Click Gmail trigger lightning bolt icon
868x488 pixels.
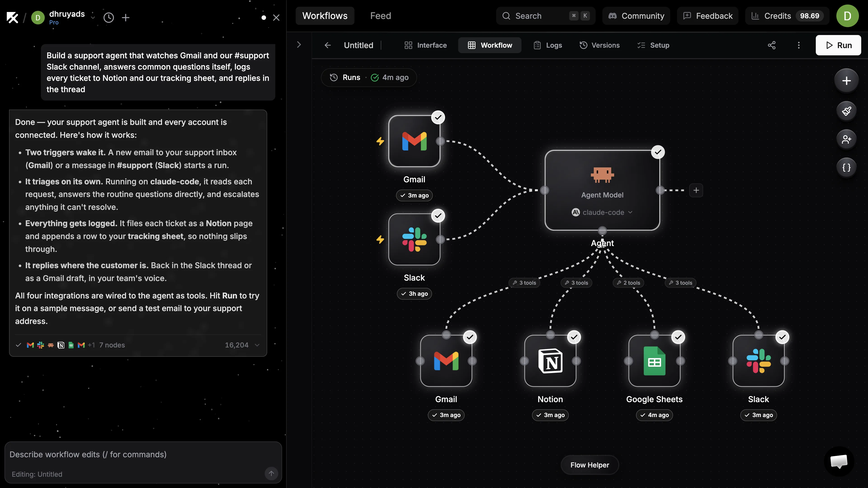pyautogui.click(x=380, y=141)
